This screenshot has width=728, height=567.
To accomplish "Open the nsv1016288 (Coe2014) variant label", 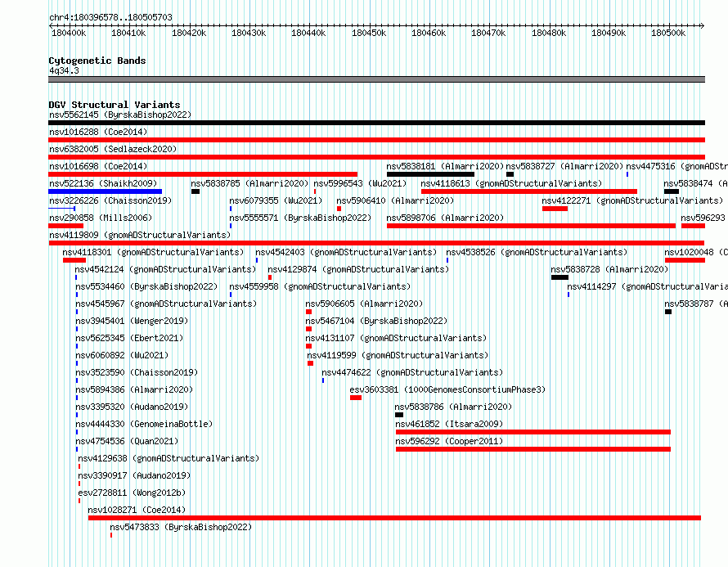I will pyautogui.click(x=98, y=132).
